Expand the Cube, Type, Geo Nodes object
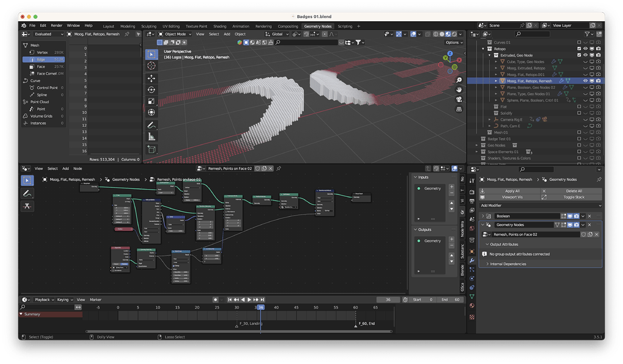The image size is (623, 364). [x=496, y=62]
